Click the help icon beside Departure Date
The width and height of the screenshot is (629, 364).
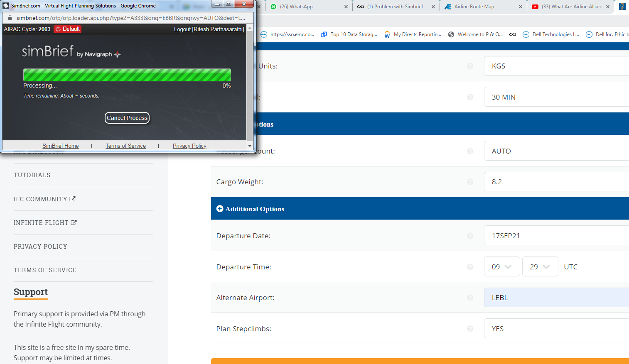click(470, 236)
